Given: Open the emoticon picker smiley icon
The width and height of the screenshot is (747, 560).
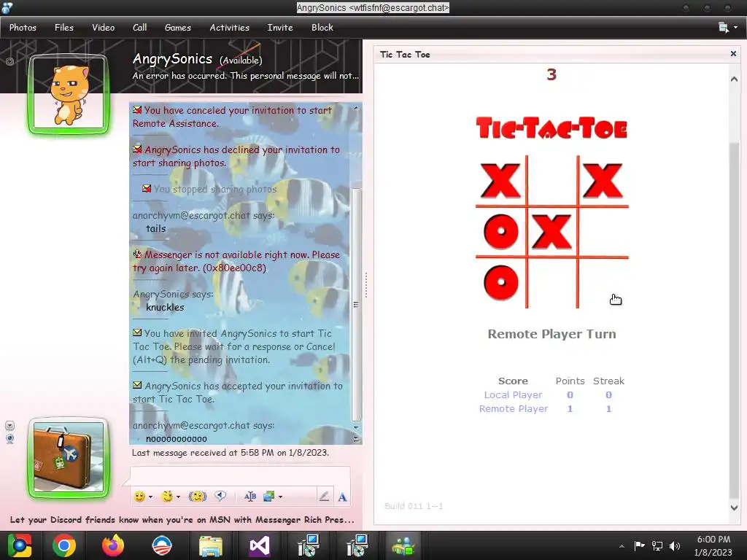Looking at the screenshot, I should click(139, 497).
